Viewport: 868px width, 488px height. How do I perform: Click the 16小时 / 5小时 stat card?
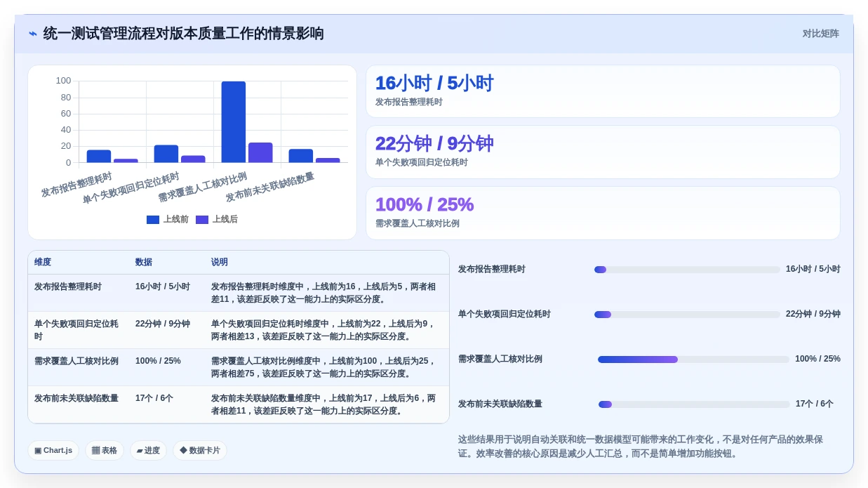(603, 91)
